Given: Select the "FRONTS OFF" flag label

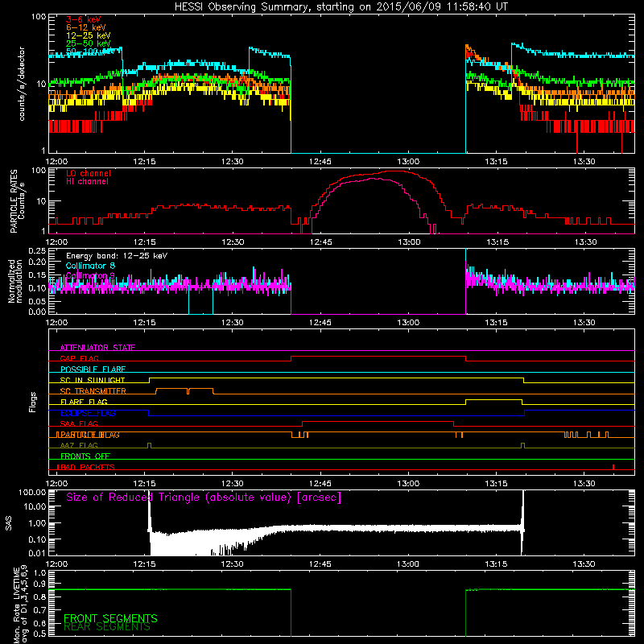Looking at the screenshot, I should (x=85, y=456).
